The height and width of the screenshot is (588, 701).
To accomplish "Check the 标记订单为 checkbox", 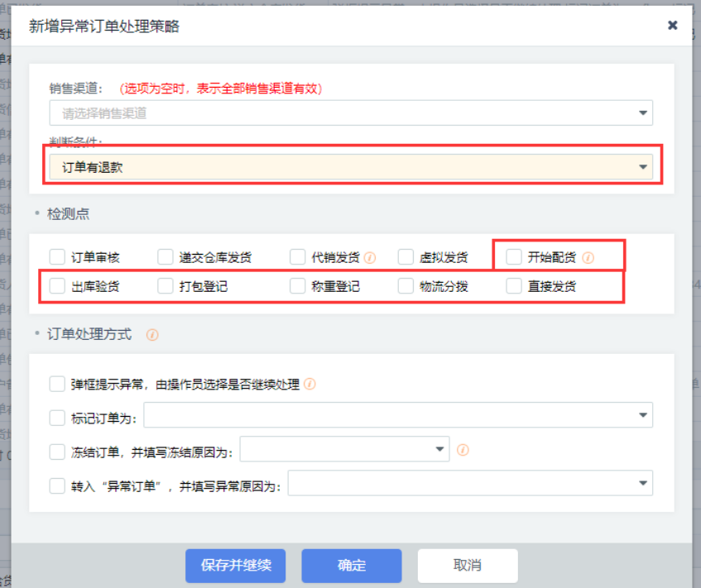I will (x=57, y=418).
